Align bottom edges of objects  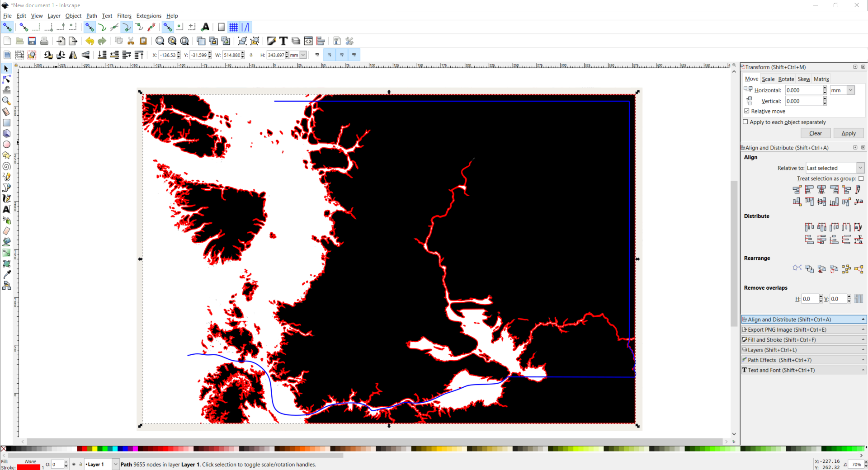click(x=834, y=202)
